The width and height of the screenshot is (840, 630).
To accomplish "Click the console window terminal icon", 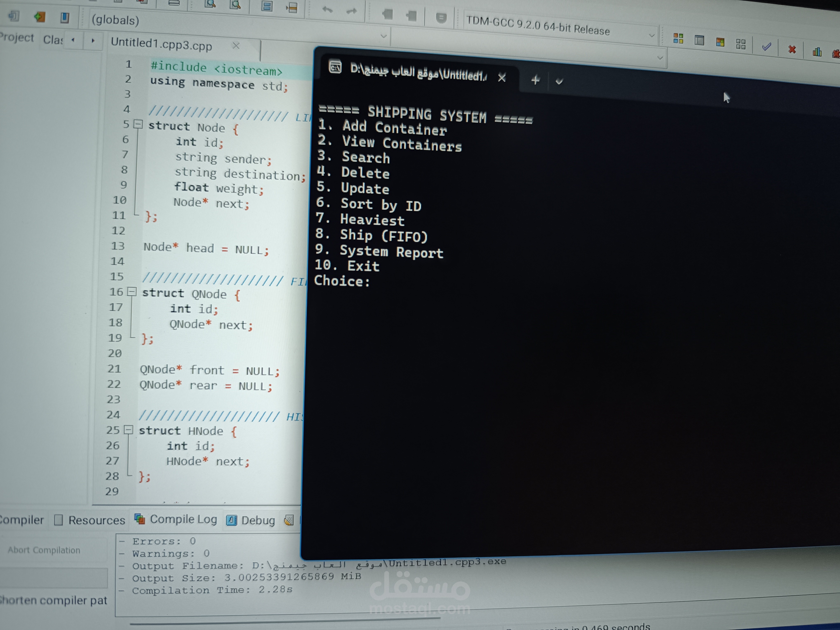I will 335,67.
